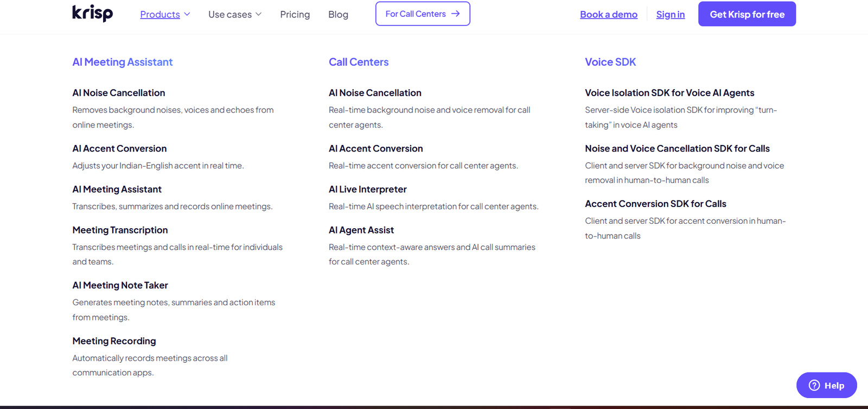Click the Sign in link
Screen dimensions: 868x409
pyautogui.click(x=671, y=14)
